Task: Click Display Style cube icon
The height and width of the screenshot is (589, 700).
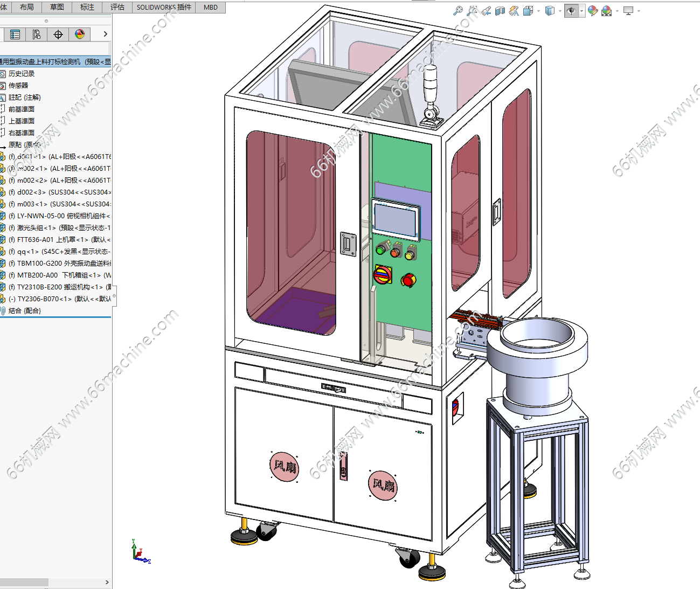Action: (550, 11)
